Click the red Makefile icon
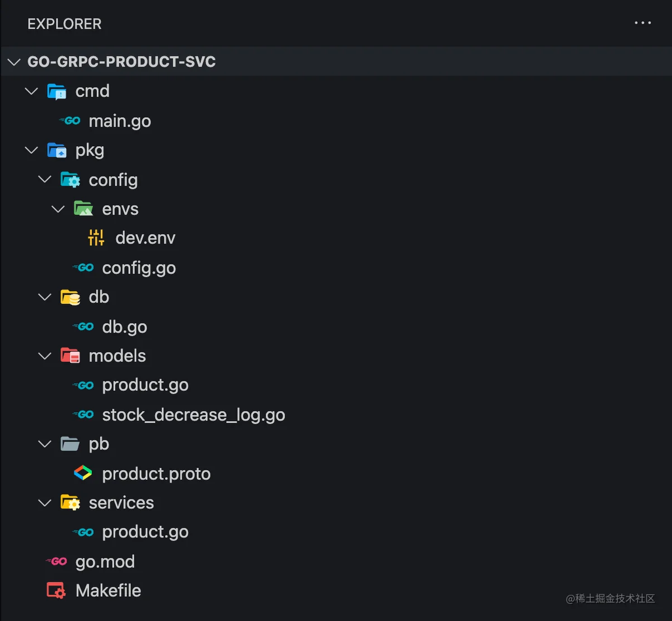Viewport: 672px width, 621px height. (x=56, y=591)
